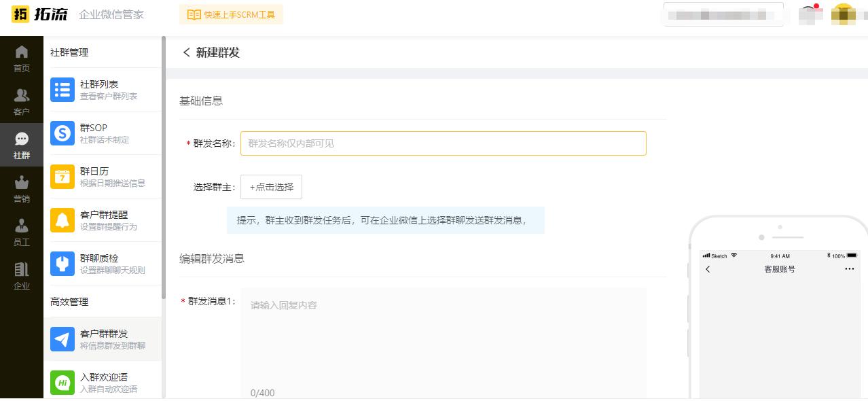This screenshot has width=868, height=401.
Task: Select the 员工 staff sidebar icon
Action: point(22,226)
